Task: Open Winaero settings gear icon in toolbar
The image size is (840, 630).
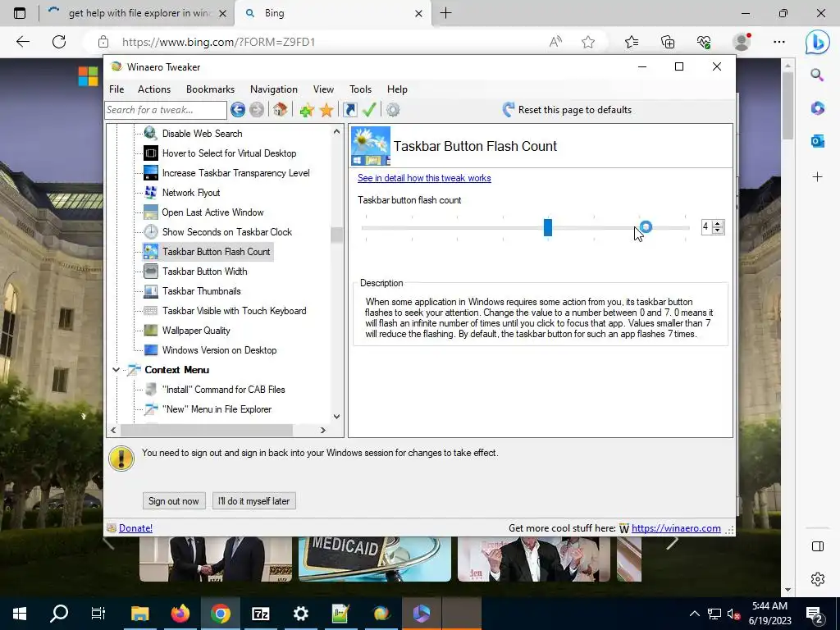Action: [x=393, y=110]
